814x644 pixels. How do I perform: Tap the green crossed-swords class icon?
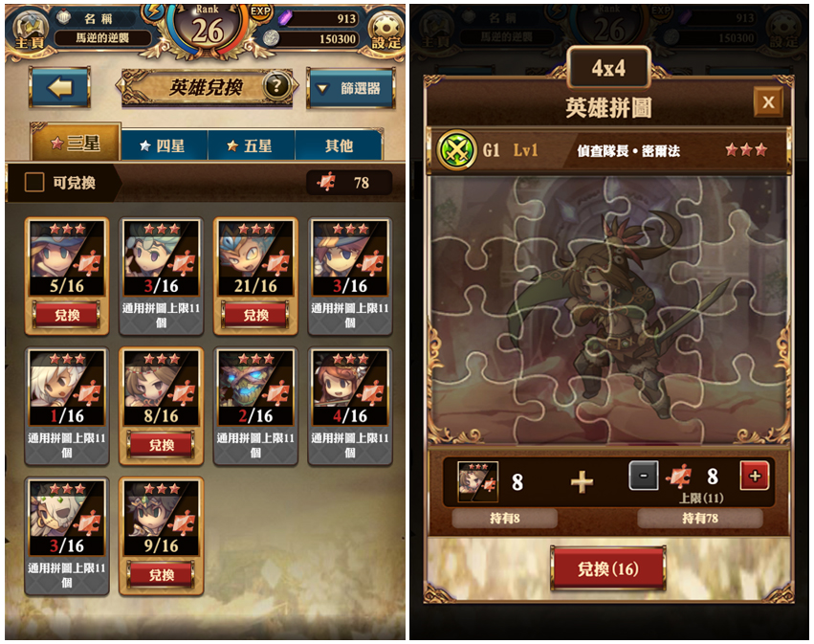(x=456, y=150)
